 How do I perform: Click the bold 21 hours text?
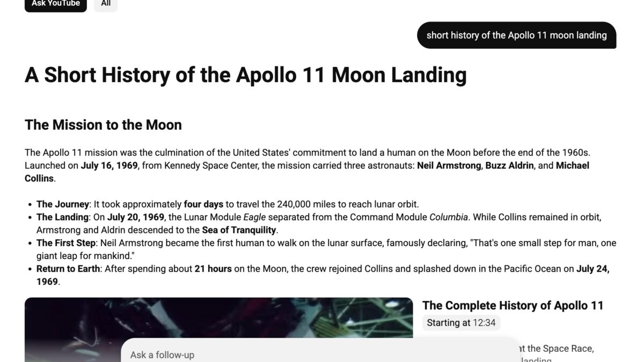coord(213,269)
